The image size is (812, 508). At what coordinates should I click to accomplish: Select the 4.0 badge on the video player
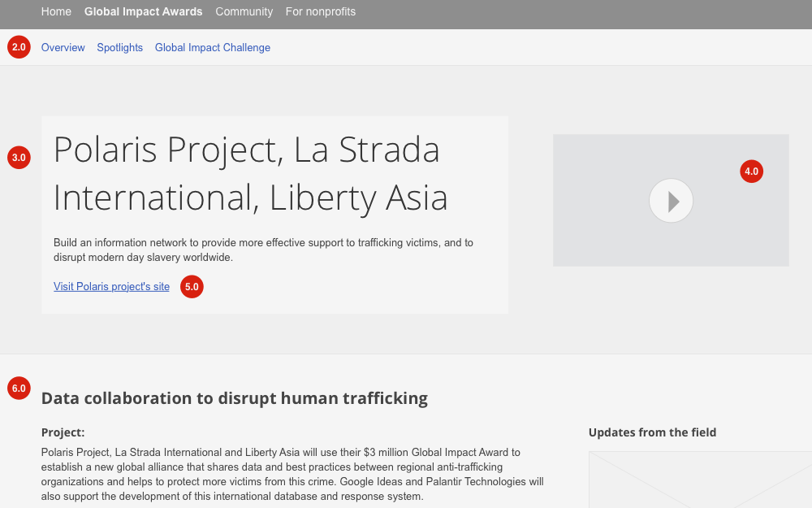(751, 172)
